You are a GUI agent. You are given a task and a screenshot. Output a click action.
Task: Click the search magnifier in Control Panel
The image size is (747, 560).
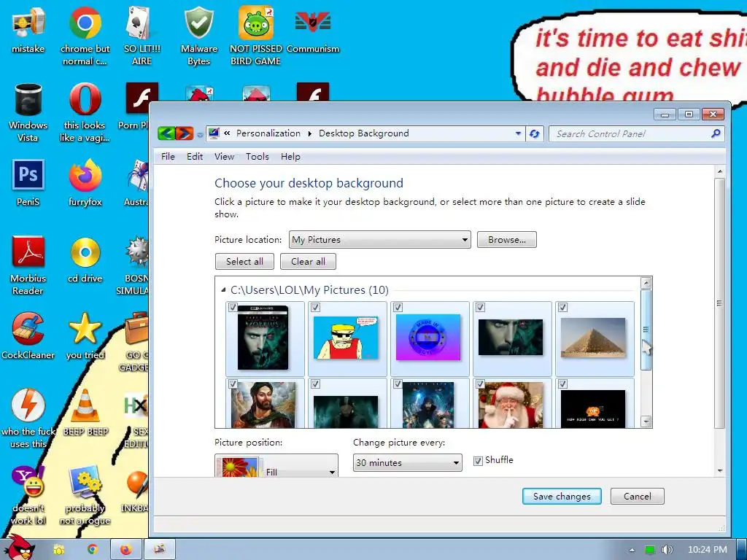716,134
